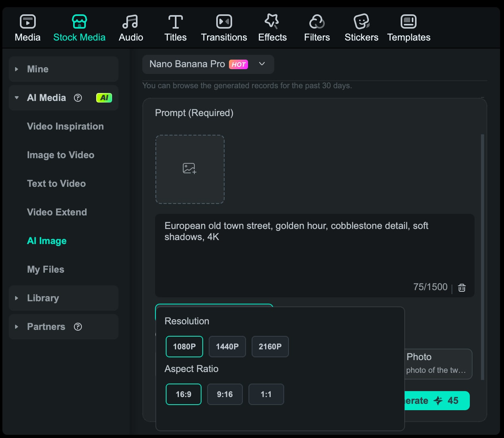
Task: Select 2160P resolution
Action: coord(270,347)
